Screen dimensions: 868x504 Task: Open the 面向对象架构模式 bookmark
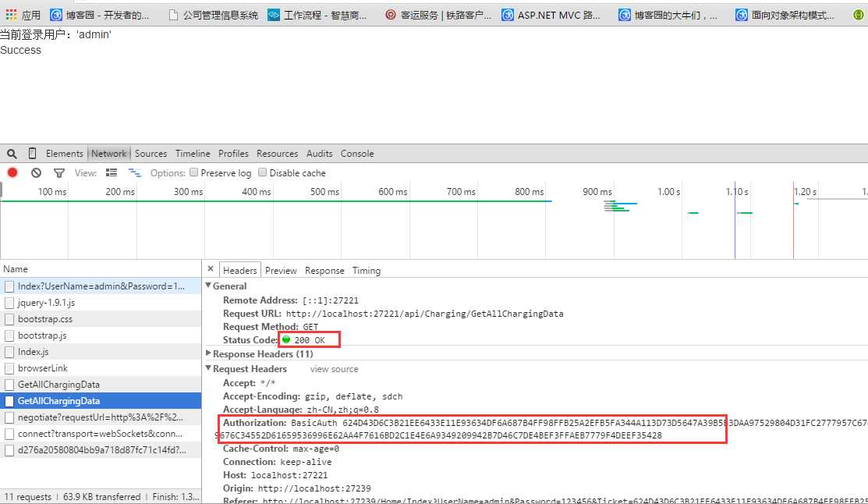point(785,15)
